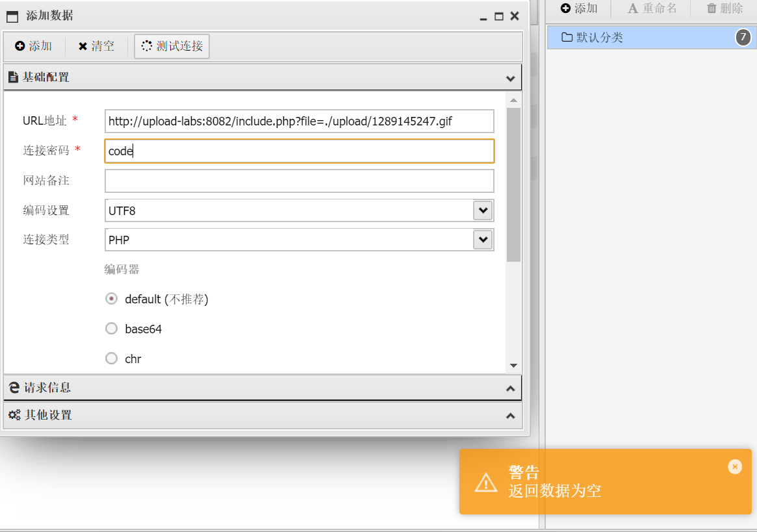Image resolution: width=757 pixels, height=532 pixels.
Task: Click the 测试连接 test connection button
Action: [172, 46]
